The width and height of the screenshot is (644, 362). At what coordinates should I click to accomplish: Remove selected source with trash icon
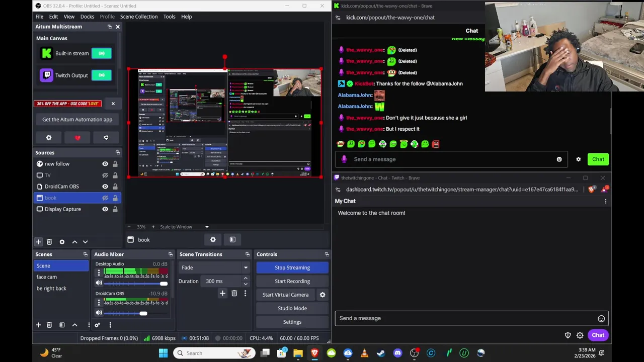(x=49, y=242)
